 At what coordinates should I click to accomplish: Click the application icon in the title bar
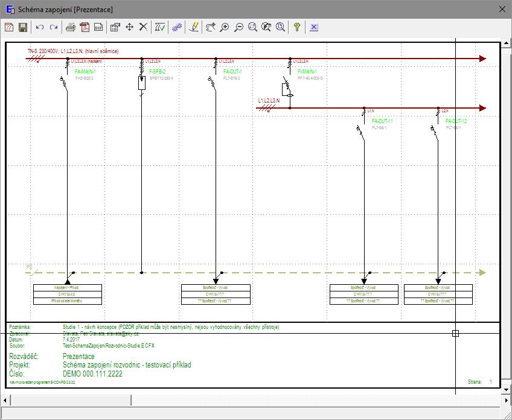(10, 10)
